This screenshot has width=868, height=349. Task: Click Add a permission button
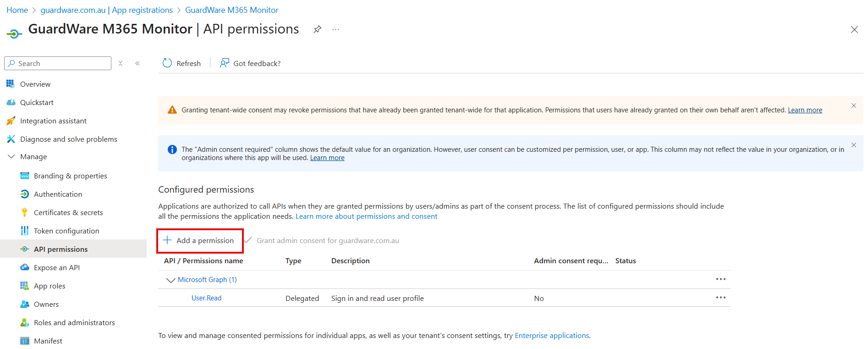point(200,241)
